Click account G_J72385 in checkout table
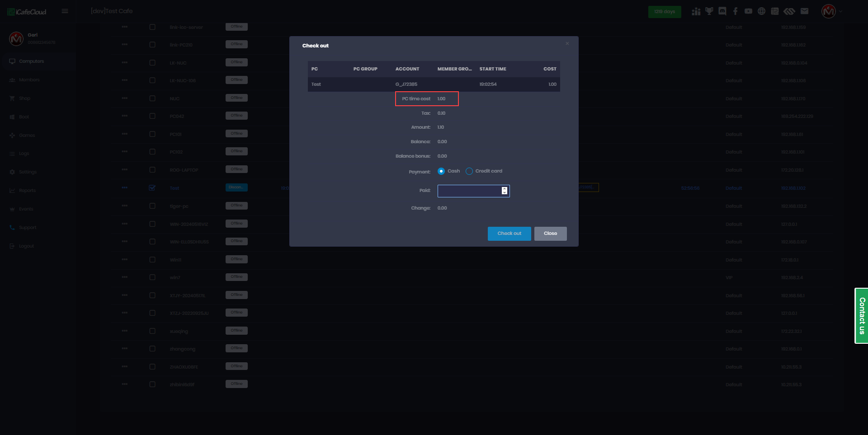This screenshot has width=868, height=435. click(x=406, y=84)
